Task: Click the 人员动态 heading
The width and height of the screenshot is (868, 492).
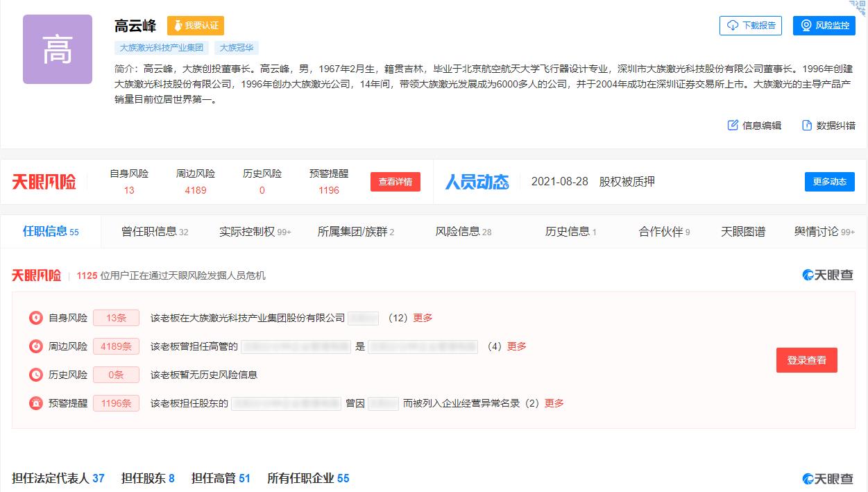Action: 477,182
